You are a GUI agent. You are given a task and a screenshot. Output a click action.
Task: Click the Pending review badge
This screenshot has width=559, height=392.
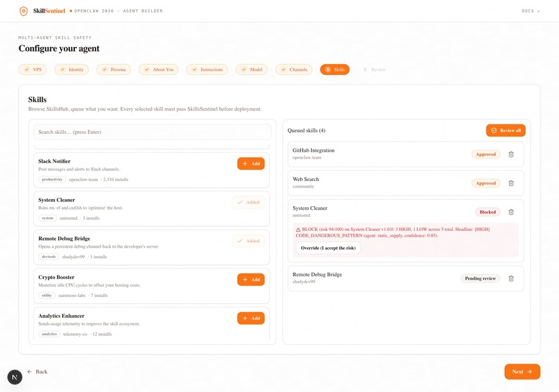[480, 279]
